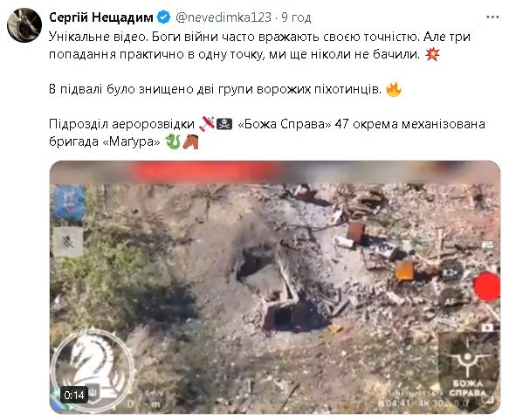Open the Сергій Нещадим display name link
This screenshot has height=420, width=509.
101,17
